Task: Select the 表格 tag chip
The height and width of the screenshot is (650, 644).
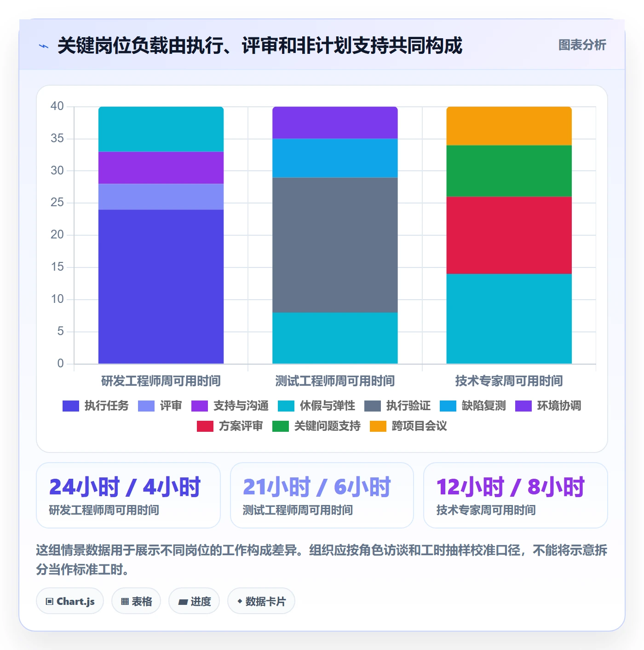Action: tap(136, 601)
